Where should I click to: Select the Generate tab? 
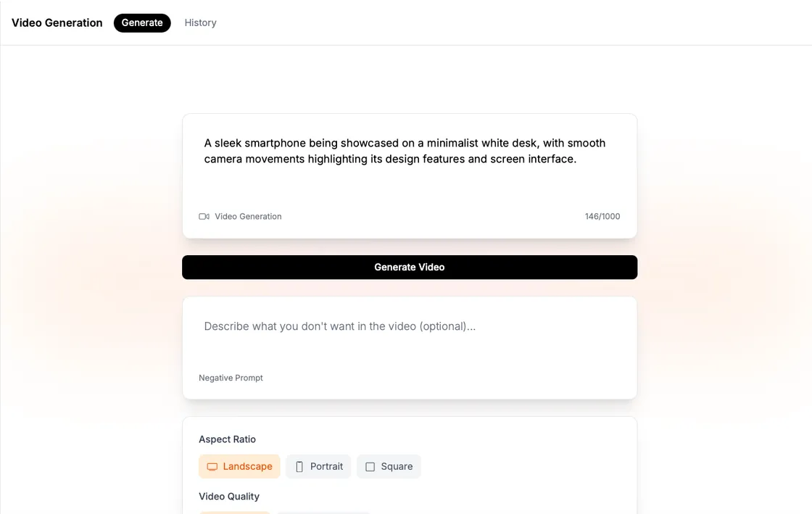click(142, 22)
